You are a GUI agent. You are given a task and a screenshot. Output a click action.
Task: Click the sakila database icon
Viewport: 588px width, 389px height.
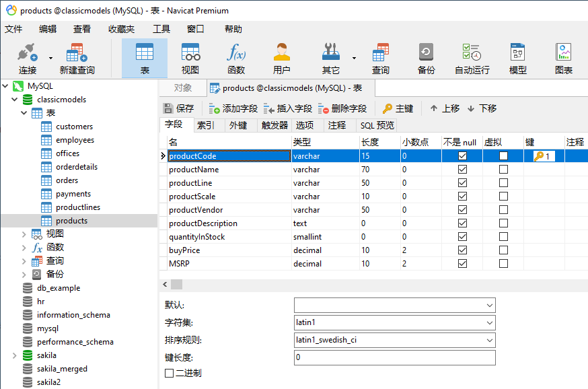pyautogui.click(x=28, y=355)
